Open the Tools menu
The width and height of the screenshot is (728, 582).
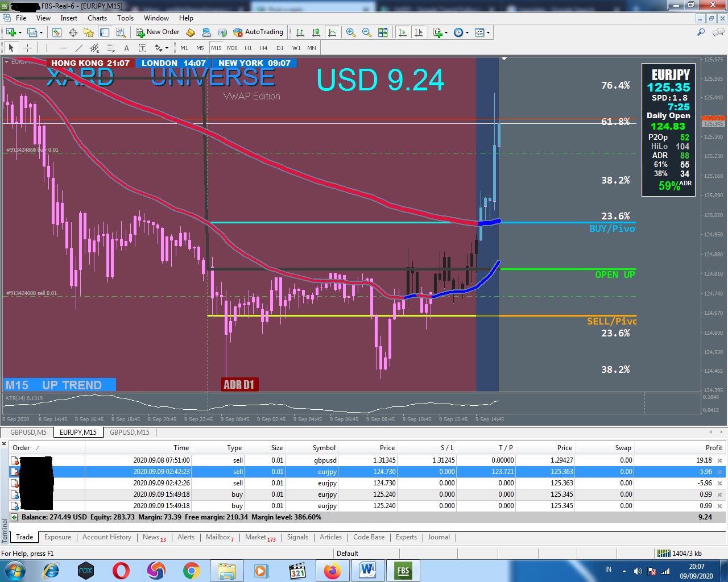click(125, 18)
